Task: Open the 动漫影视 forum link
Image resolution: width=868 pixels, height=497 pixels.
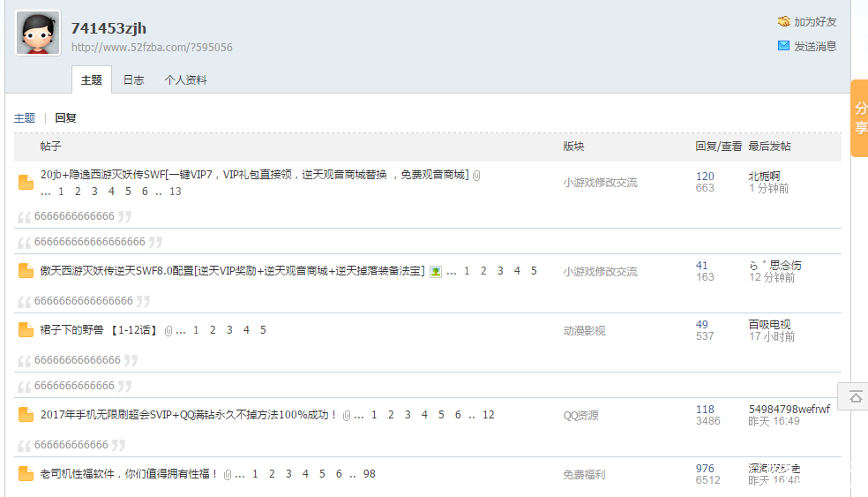Action: 584,331
